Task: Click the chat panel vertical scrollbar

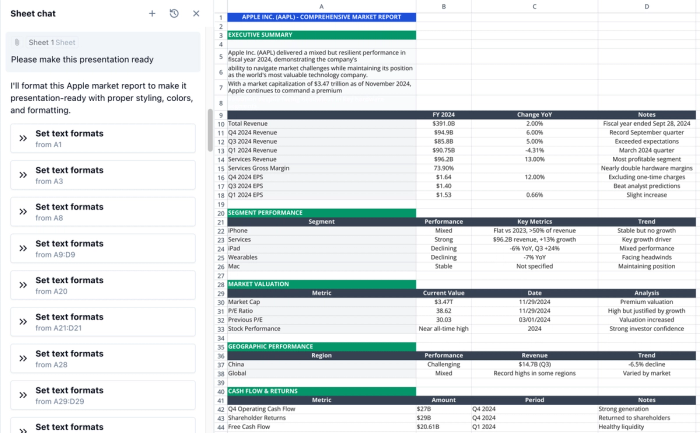Action: tap(210, 130)
